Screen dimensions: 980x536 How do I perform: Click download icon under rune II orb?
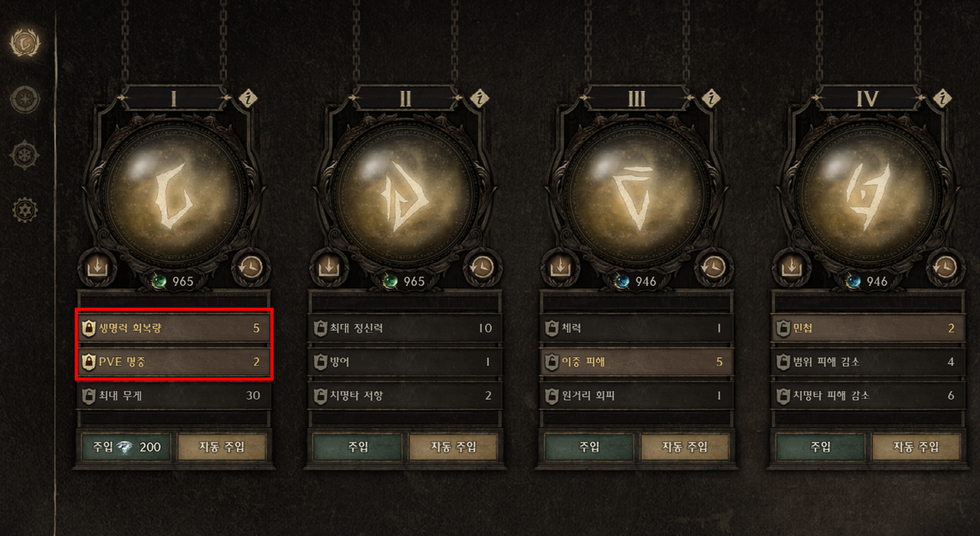328,267
